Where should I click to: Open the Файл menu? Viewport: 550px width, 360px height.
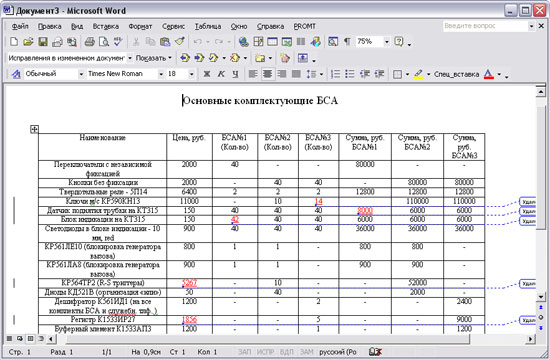tap(20, 26)
